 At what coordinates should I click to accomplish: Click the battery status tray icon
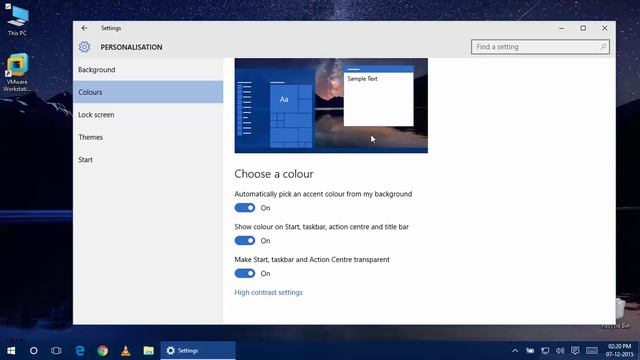[x=530, y=351]
